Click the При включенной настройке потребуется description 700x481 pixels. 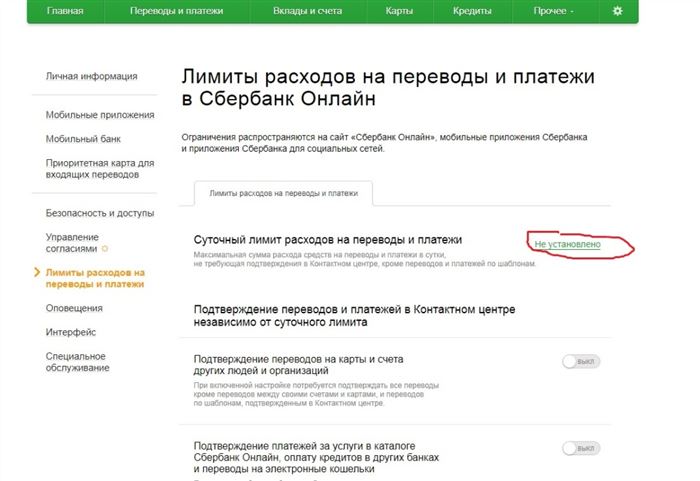[x=316, y=394]
